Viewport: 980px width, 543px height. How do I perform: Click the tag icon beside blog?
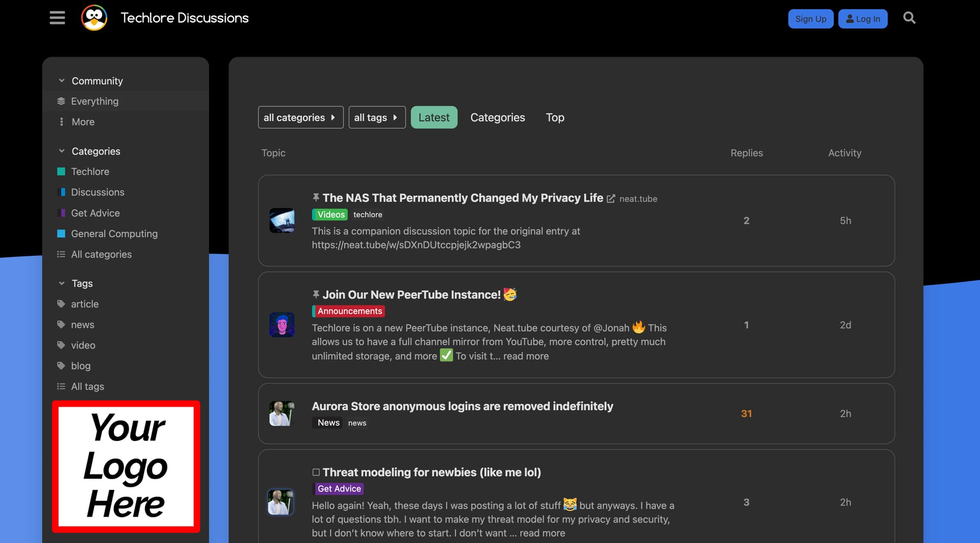(x=61, y=366)
